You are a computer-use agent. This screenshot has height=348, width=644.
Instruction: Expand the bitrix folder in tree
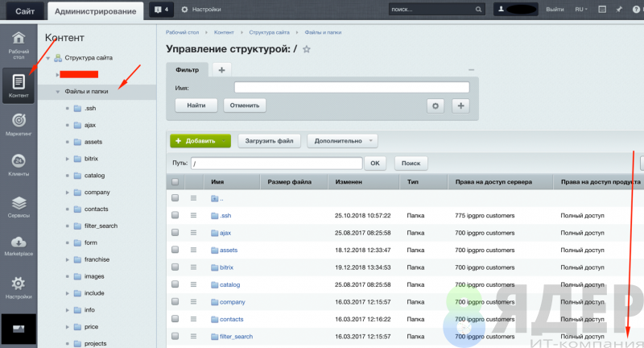(x=68, y=159)
